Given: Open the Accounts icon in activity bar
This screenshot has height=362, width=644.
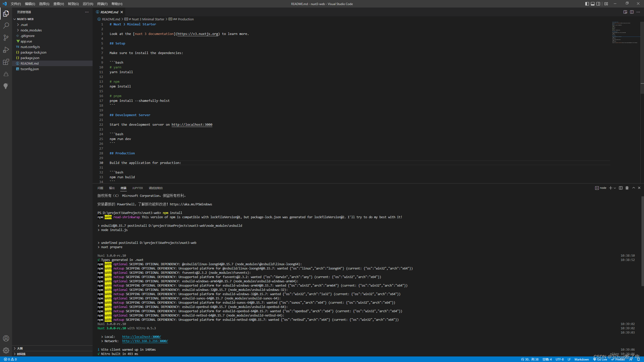Looking at the screenshot, I should 6,338.
